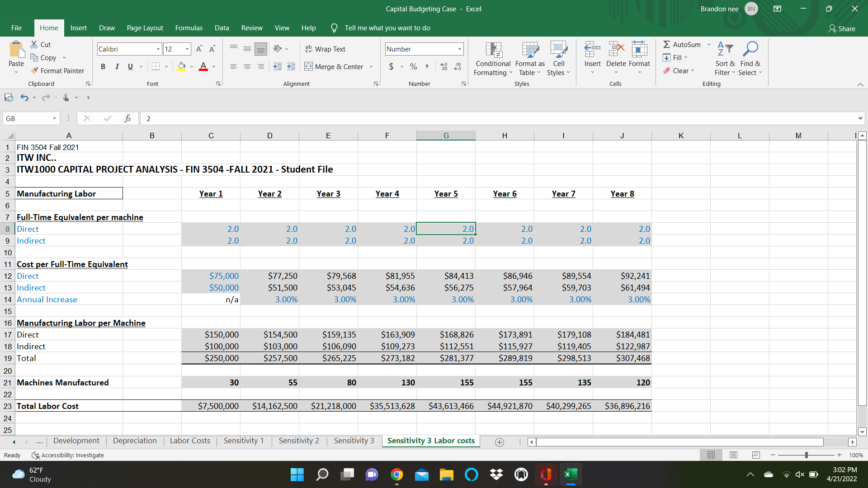Click the Share button
Image resolution: width=868 pixels, height=488 pixels.
tap(842, 28)
